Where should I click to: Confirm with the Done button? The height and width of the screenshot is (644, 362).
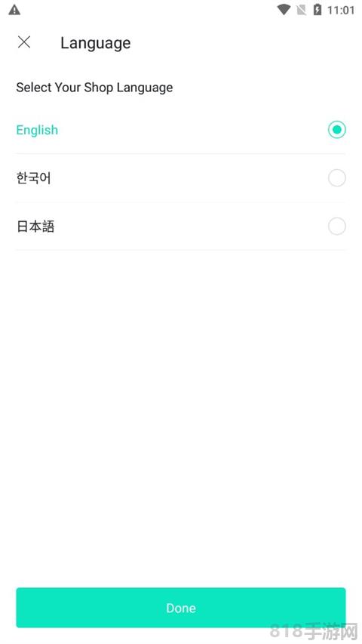[x=181, y=608]
